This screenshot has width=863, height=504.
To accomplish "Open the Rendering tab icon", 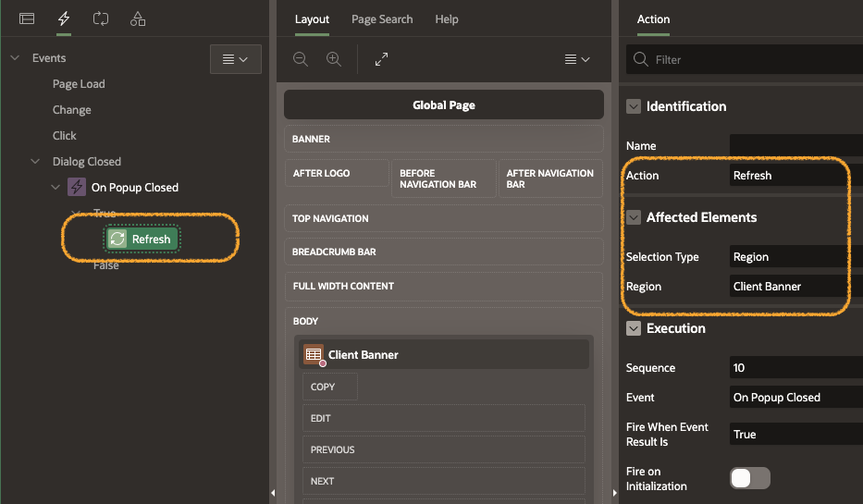I will click(x=27, y=18).
